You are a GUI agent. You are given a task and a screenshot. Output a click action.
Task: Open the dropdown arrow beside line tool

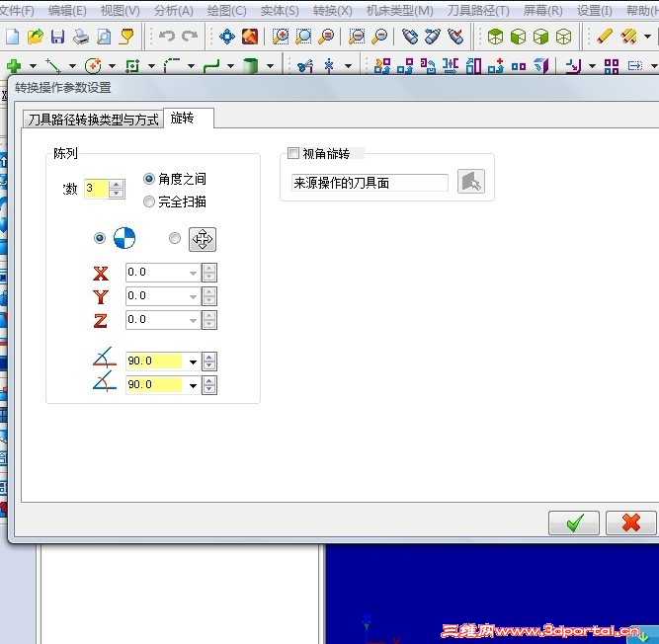tap(72, 66)
